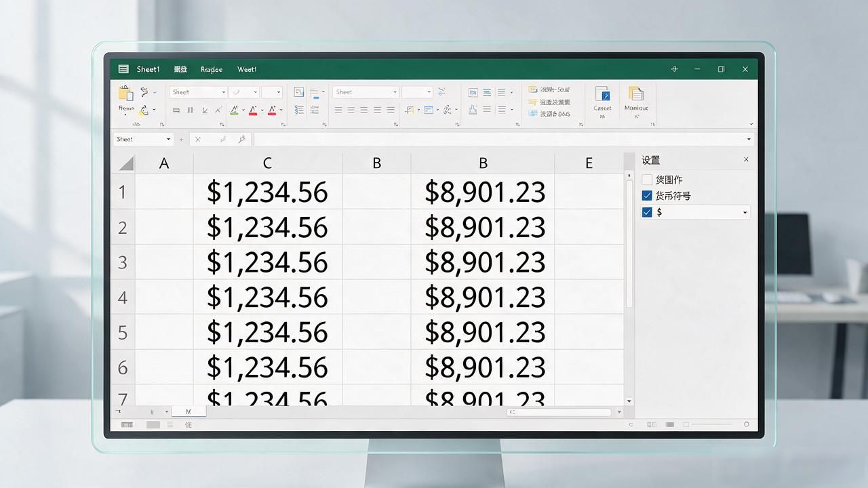Uncheck the $ symbol checkbox
Image resolution: width=868 pixels, height=488 pixels.
tap(647, 212)
